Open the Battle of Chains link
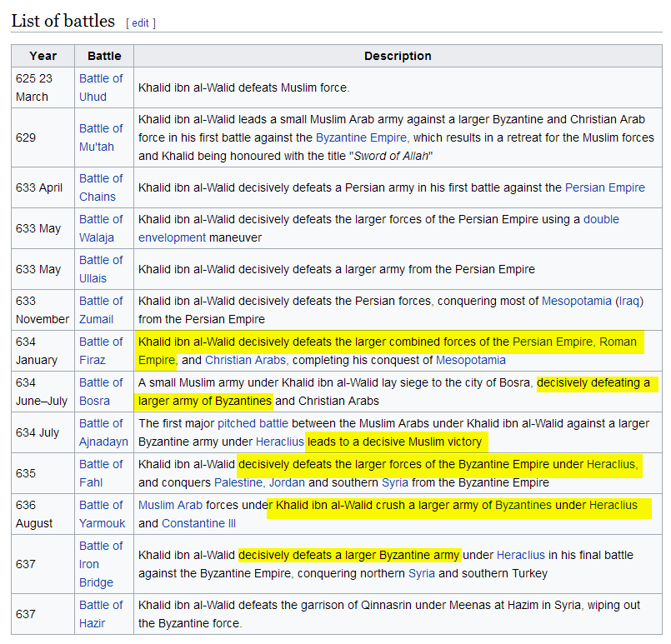The width and height of the screenshot is (671, 644). click(x=101, y=187)
